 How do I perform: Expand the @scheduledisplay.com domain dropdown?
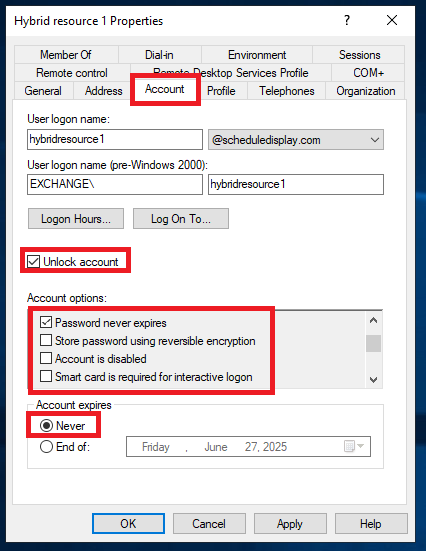[x=296, y=140]
